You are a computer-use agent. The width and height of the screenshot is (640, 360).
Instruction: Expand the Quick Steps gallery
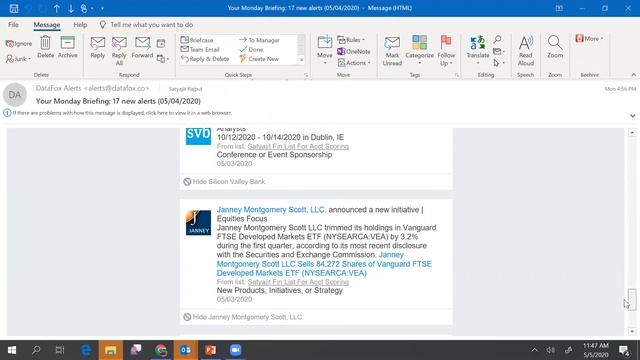pyautogui.click(x=302, y=60)
